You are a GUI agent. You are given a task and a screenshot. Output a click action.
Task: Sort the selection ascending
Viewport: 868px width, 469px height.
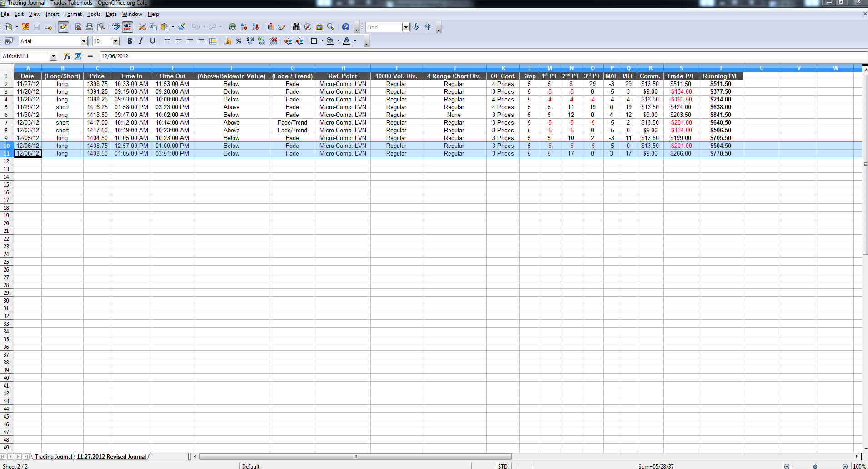pos(244,27)
